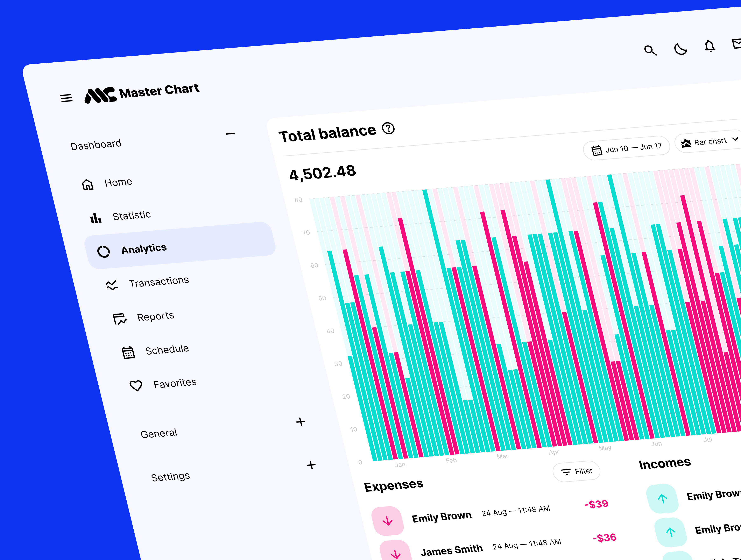Select Analytics menu item

(180, 245)
